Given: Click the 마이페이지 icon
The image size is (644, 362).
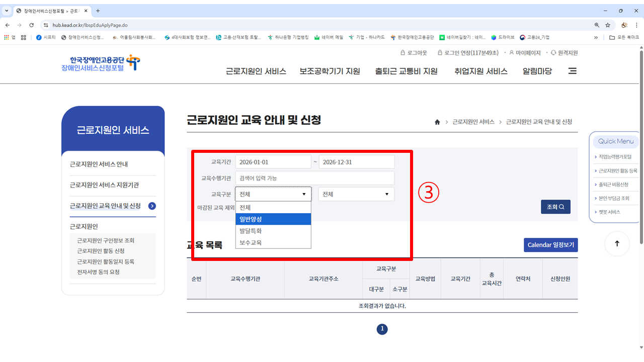Looking at the screenshot, I should (511, 52).
